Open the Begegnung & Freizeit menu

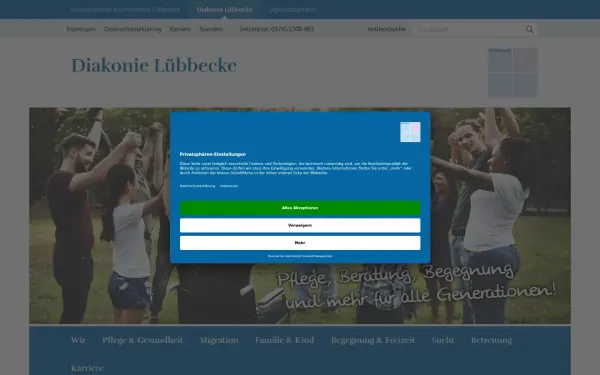coord(373,340)
